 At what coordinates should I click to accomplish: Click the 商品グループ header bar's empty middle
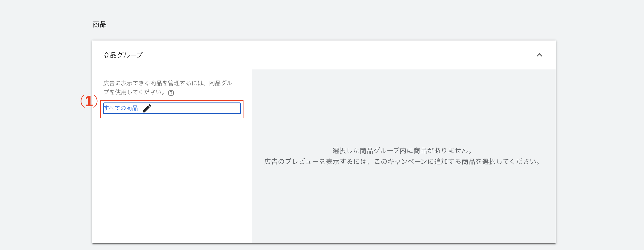tap(325, 55)
